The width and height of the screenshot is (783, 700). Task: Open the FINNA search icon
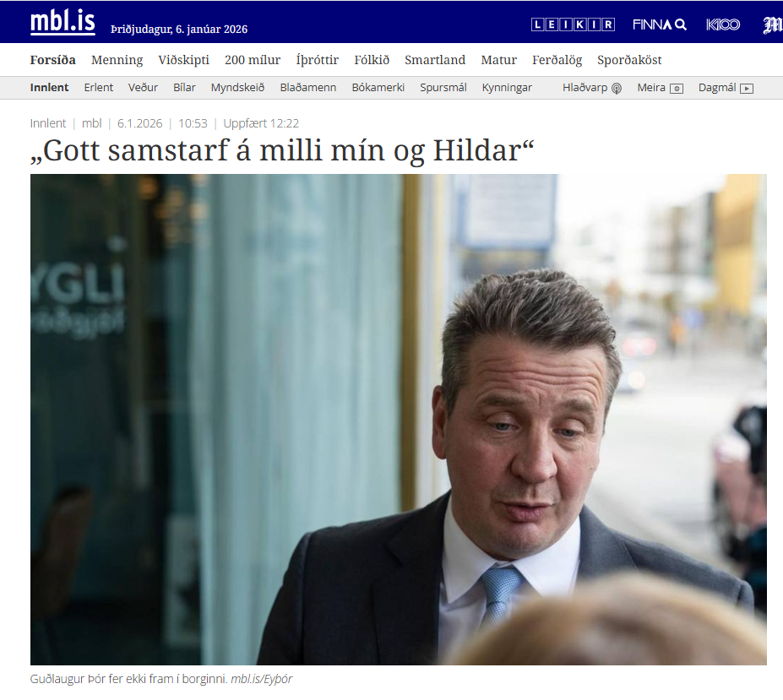point(659,24)
